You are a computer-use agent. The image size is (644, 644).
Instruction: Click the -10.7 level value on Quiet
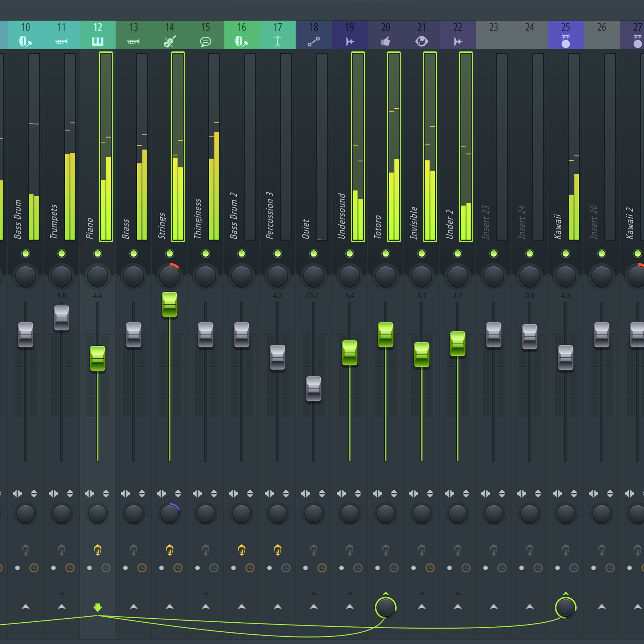click(311, 296)
